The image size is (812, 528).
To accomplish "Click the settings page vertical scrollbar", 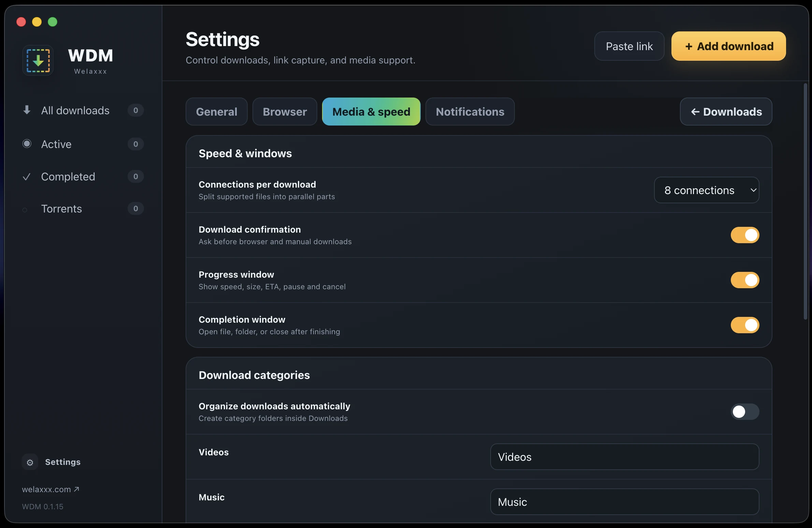I will click(805, 201).
